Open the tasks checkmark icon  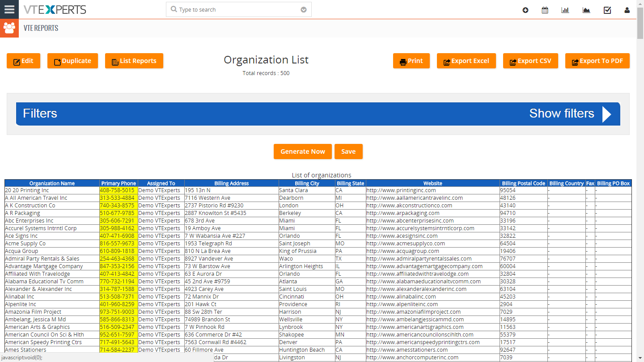[607, 10]
